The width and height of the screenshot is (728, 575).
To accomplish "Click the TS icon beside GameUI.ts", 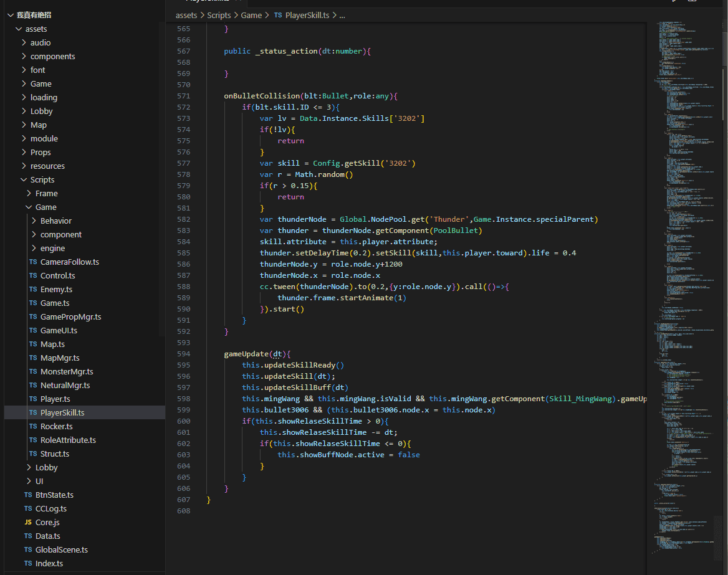I will coord(33,331).
